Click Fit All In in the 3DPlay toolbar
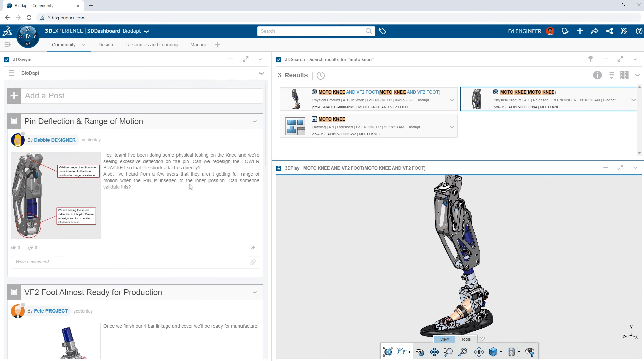Image resolution: width=644 pixels, height=361 pixels. click(463, 352)
